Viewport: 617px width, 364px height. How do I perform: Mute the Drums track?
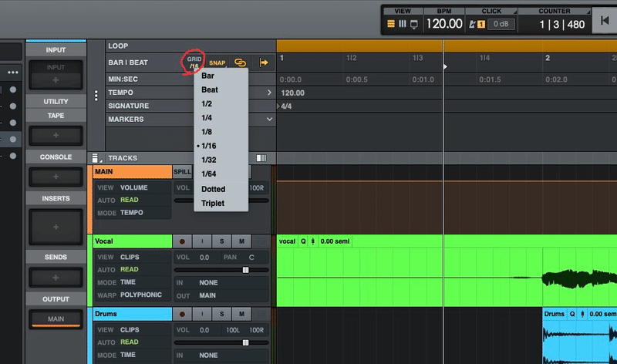pyautogui.click(x=241, y=314)
